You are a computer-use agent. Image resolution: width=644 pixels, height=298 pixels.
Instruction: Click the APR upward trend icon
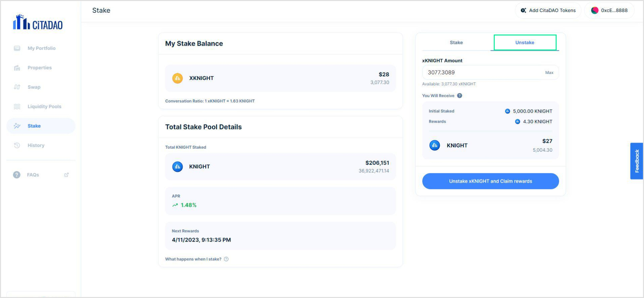175,205
